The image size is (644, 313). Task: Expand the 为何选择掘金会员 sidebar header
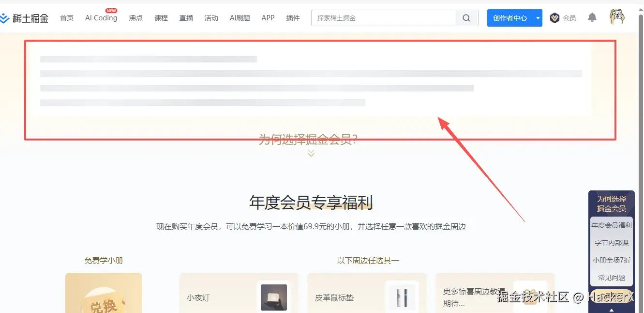pyautogui.click(x=611, y=203)
